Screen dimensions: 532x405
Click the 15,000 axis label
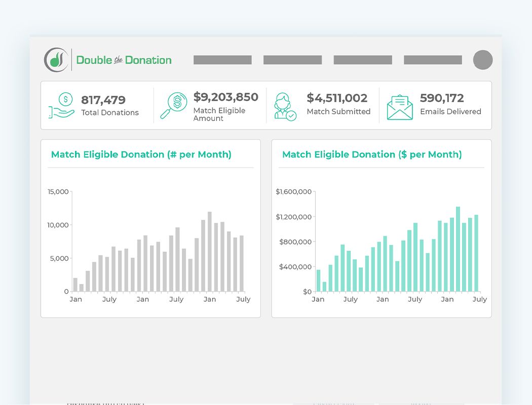(x=58, y=192)
